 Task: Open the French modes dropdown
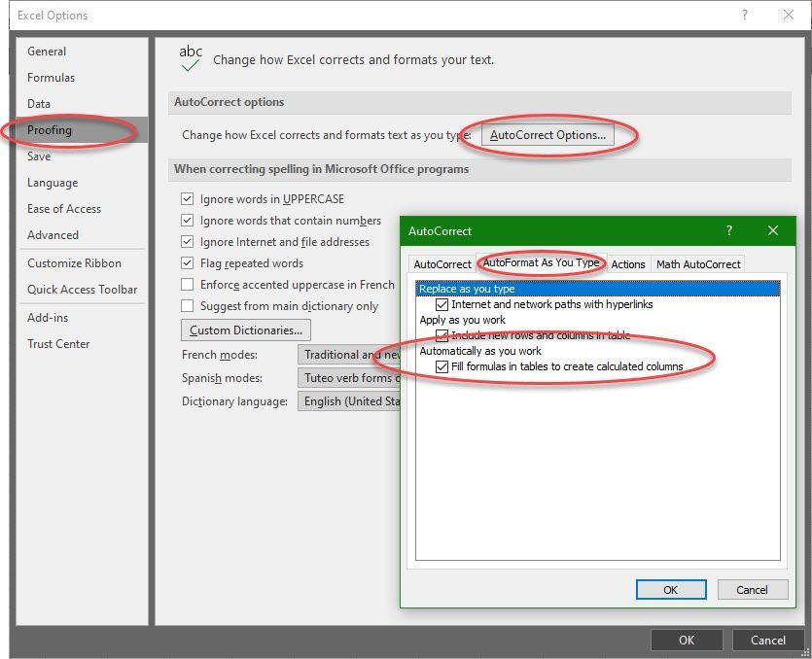(349, 355)
